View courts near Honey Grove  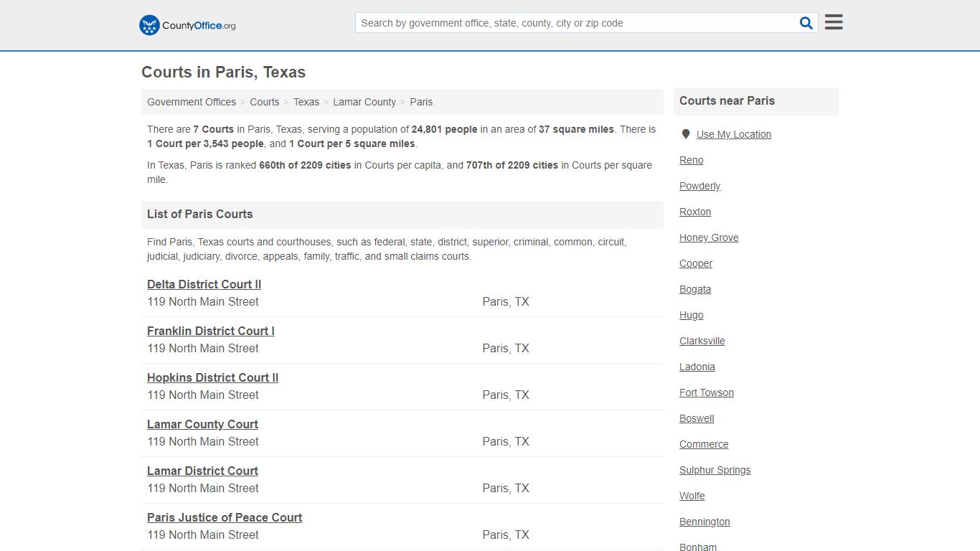click(x=709, y=237)
